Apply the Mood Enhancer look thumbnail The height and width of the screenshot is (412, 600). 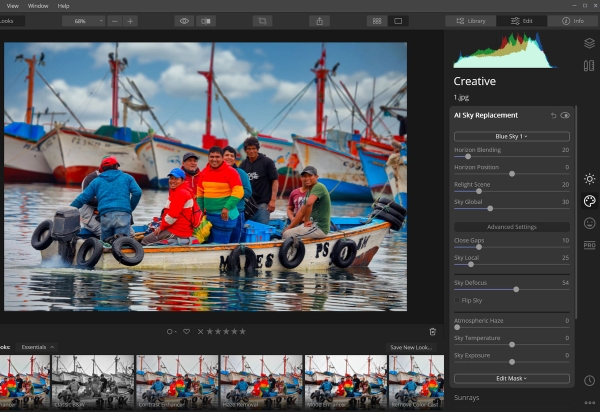pyautogui.click(x=346, y=382)
